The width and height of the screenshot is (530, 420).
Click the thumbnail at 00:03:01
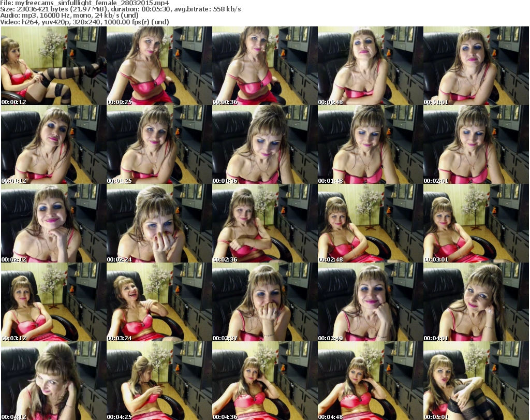[476, 224]
